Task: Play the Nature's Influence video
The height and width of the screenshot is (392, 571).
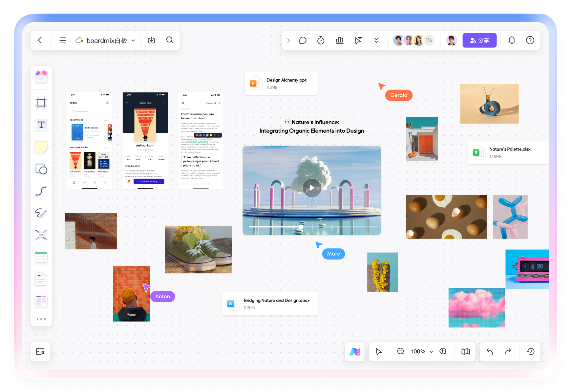Action: point(312,188)
